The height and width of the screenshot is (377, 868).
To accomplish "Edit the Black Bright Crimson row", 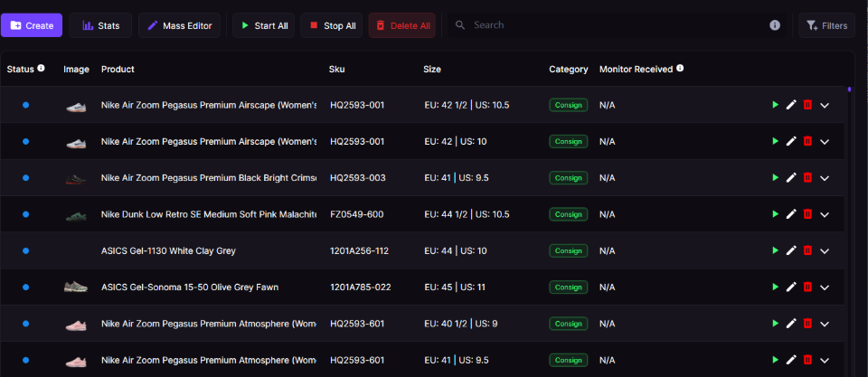I will point(791,177).
